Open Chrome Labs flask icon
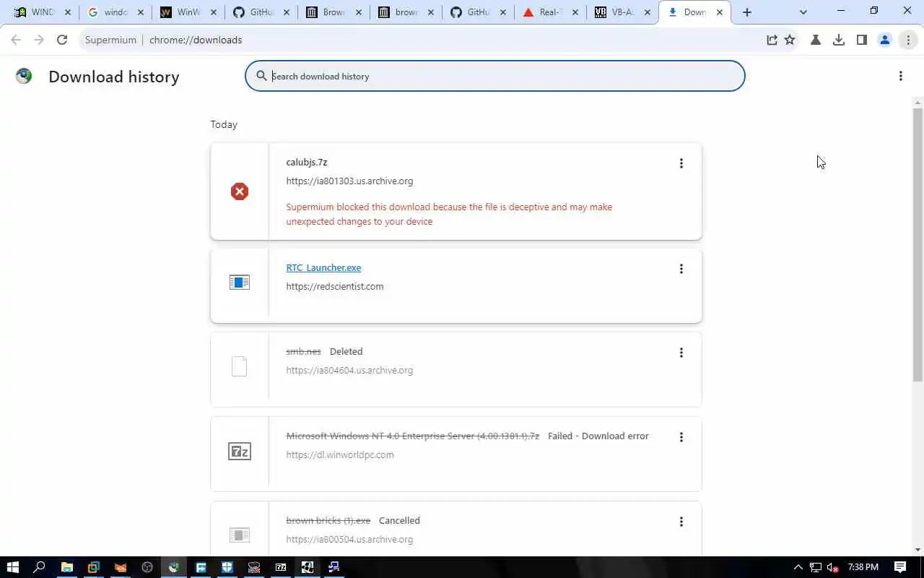 pos(816,40)
